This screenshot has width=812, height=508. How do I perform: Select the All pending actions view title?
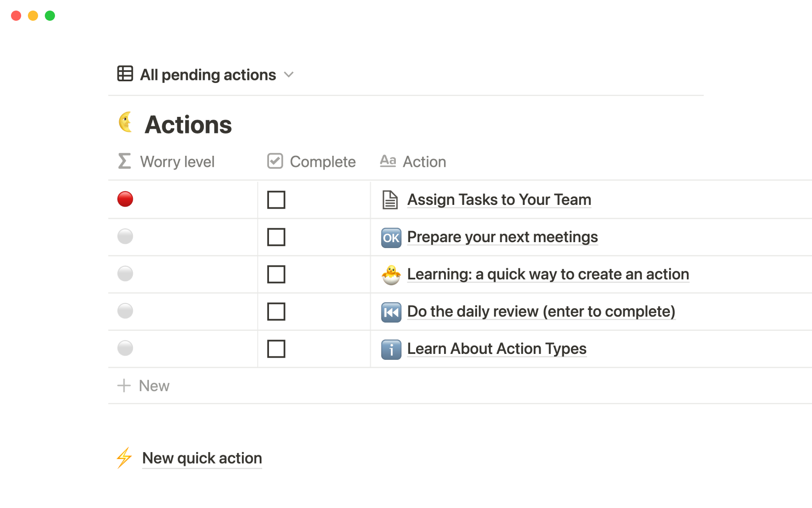208,75
